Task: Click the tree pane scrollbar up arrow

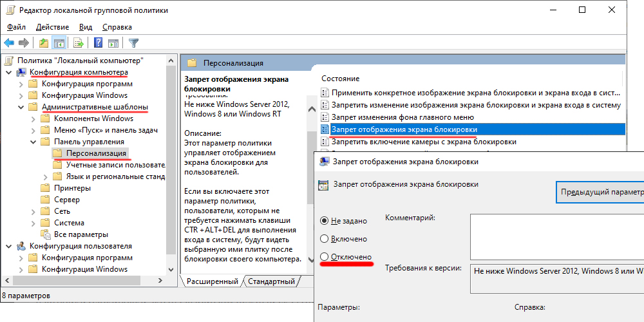Action: click(171, 60)
